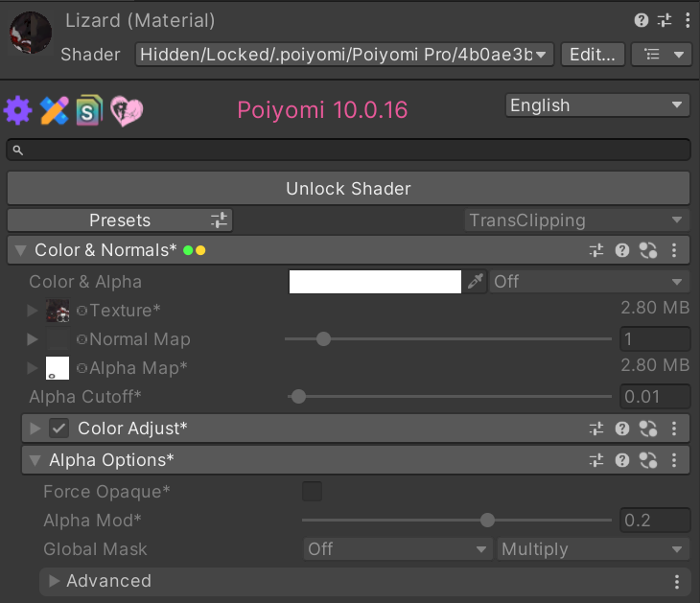700x603 pixels.
Task: Click the pencil and ruler tool icon
Action: click(54, 110)
